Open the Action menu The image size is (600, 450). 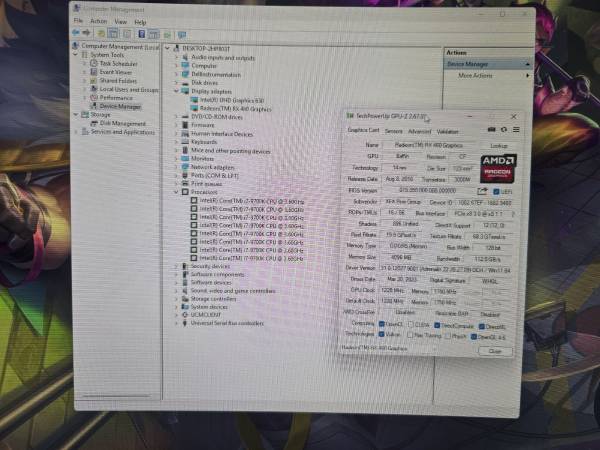[98, 21]
